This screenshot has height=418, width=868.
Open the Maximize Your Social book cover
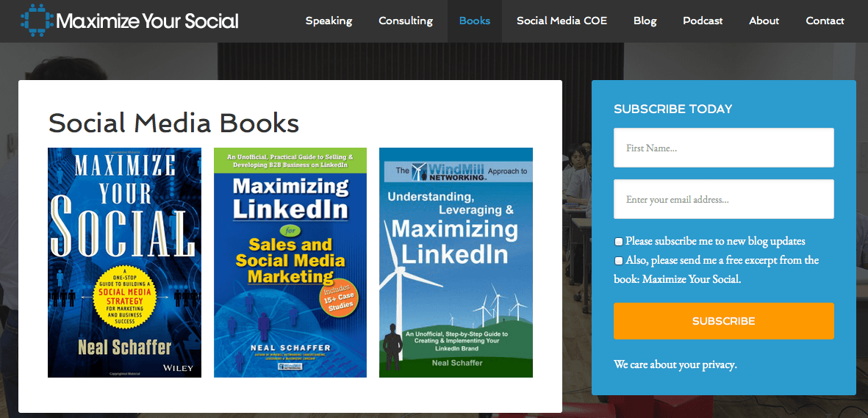[x=124, y=262]
